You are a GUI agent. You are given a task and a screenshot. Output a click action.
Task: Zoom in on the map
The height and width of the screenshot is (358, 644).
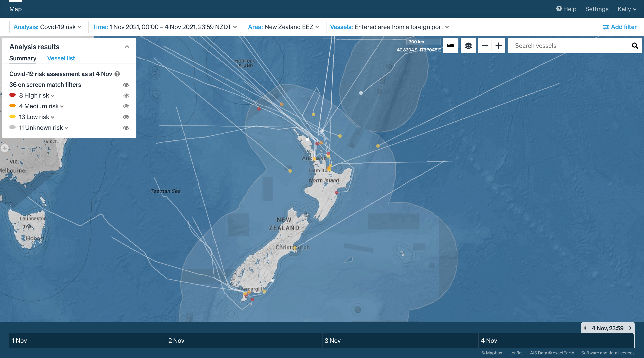click(498, 45)
